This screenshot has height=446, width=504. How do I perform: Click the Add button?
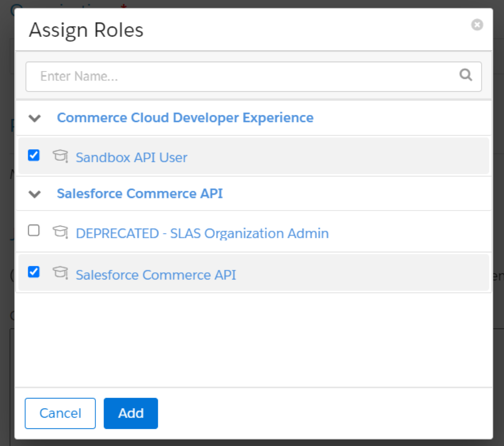[x=131, y=413]
